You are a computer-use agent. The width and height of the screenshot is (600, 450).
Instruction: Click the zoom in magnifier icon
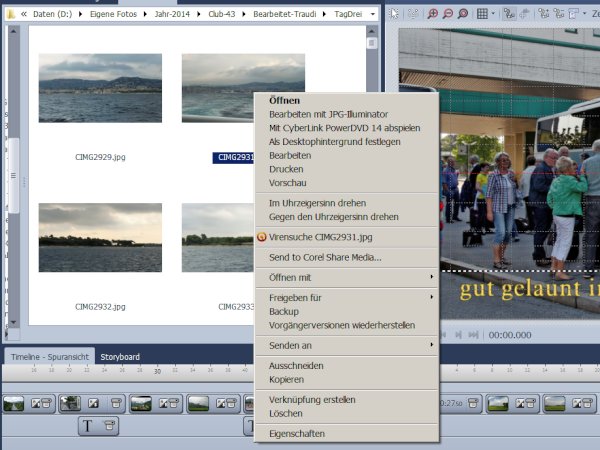coord(431,14)
